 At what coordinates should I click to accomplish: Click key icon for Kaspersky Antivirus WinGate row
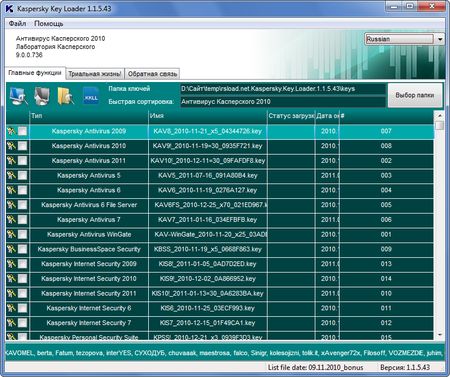(11, 234)
